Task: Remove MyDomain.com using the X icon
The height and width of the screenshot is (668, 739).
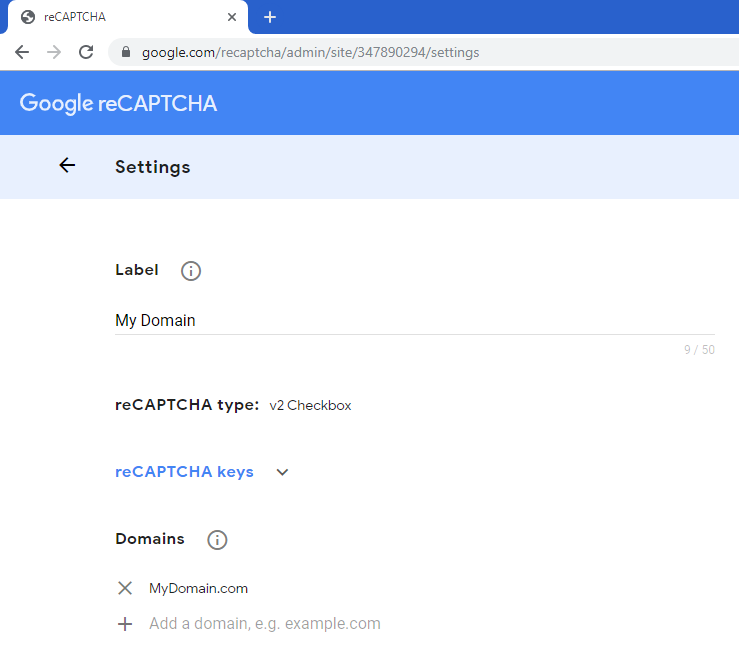Action: point(125,588)
